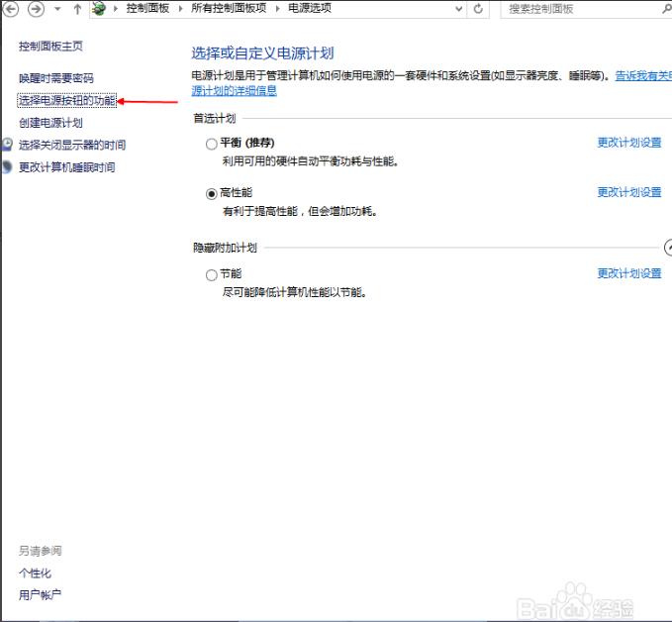Expand the address bar history dropdown
This screenshot has width=672, height=622.
pyautogui.click(x=458, y=9)
